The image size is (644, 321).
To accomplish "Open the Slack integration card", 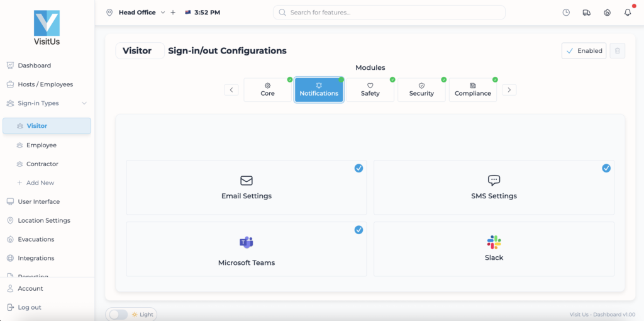I will (x=494, y=249).
